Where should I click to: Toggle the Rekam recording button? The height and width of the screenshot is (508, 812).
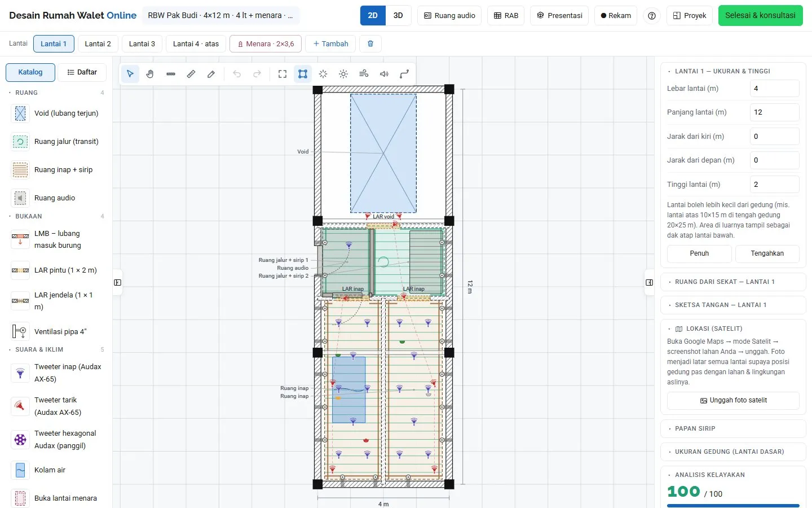pos(616,15)
